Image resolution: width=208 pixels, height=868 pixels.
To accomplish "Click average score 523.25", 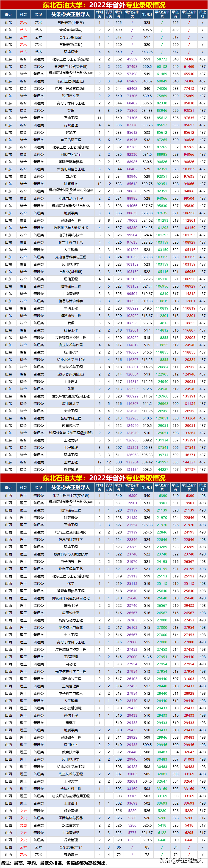I will (147, 243).
